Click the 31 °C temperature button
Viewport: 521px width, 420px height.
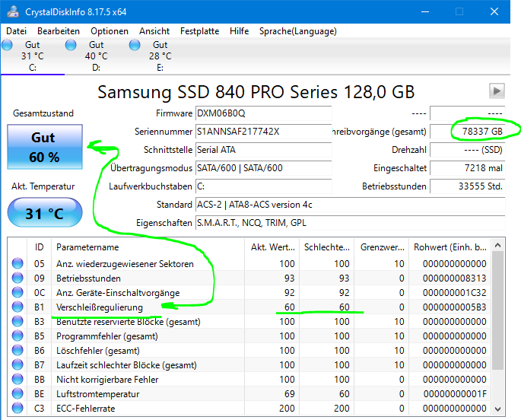click(45, 212)
